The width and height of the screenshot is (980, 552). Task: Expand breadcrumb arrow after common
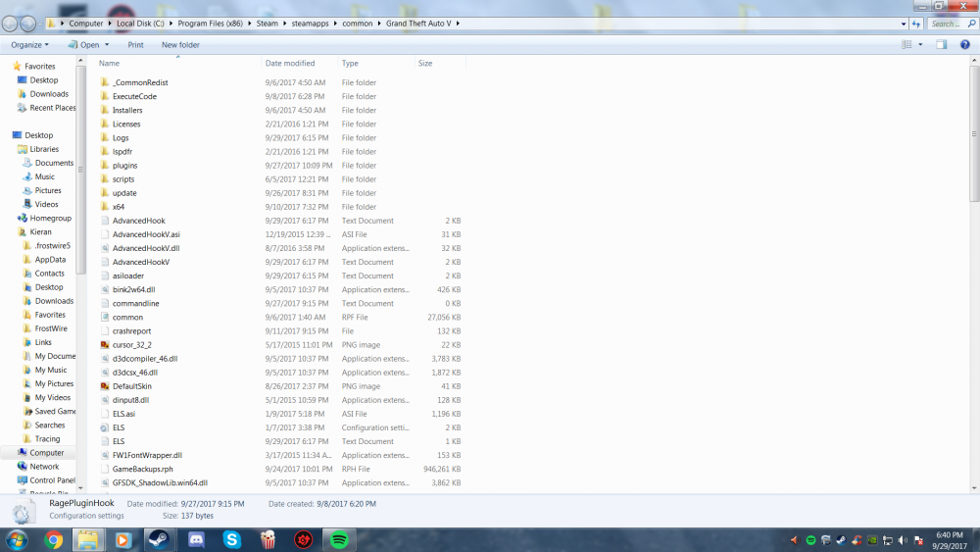click(379, 24)
